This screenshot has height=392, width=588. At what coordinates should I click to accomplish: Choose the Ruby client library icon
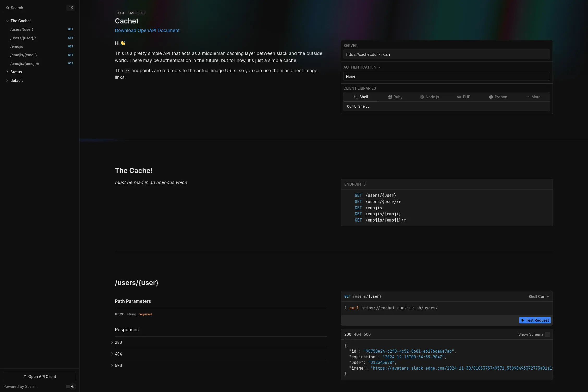pyautogui.click(x=390, y=97)
